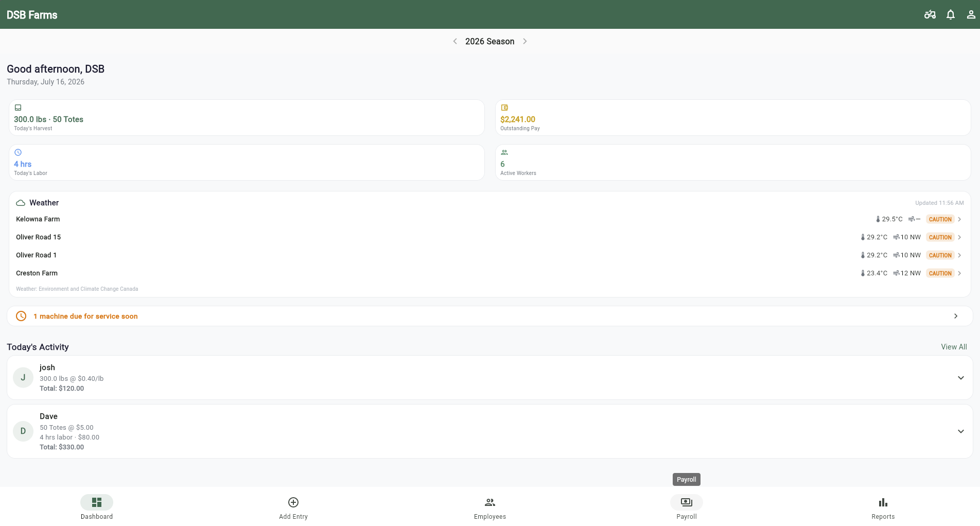
Task: Open Oliver Road 15 weather details chevron
Action: (x=959, y=237)
